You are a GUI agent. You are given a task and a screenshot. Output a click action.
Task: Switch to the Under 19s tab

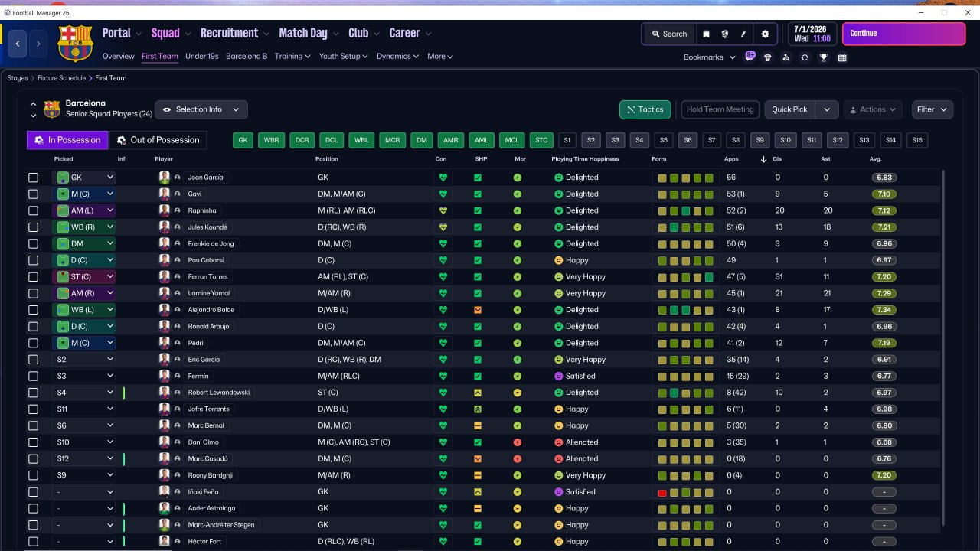tap(202, 57)
